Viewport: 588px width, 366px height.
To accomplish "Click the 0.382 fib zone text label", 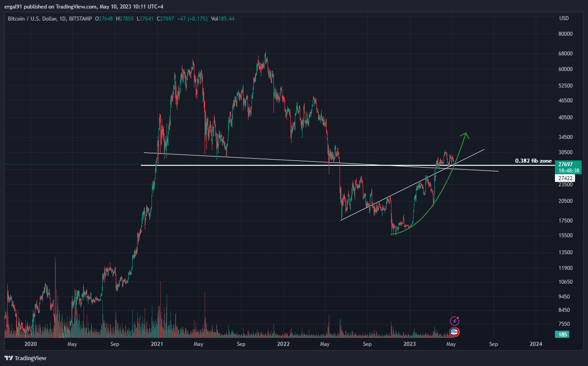I will coord(533,161).
